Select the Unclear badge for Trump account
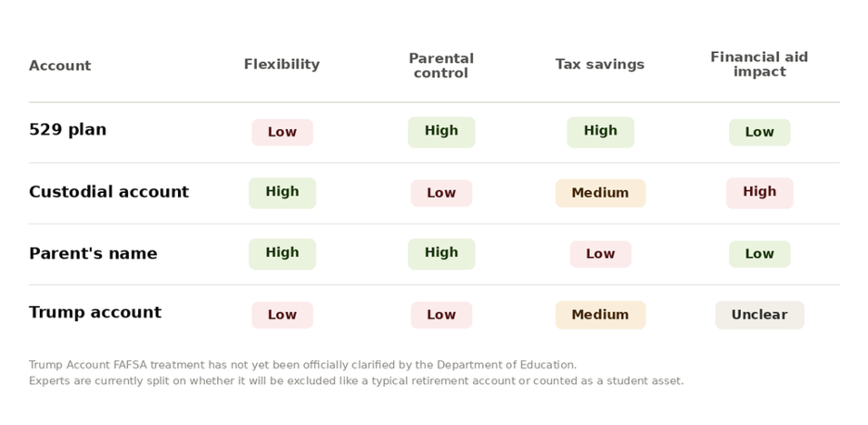868x425 pixels. (x=759, y=316)
